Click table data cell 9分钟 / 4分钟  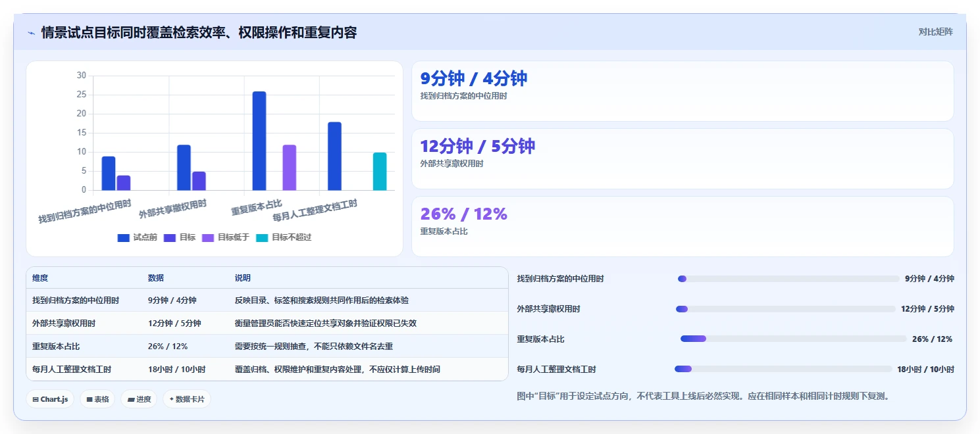pyautogui.click(x=172, y=301)
